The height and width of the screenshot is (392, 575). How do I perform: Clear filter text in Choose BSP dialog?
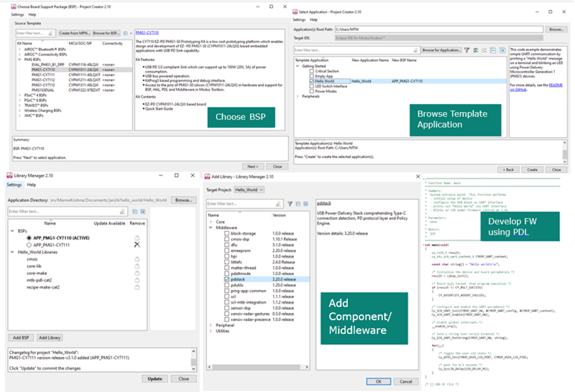pyautogui.click(x=50, y=33)
